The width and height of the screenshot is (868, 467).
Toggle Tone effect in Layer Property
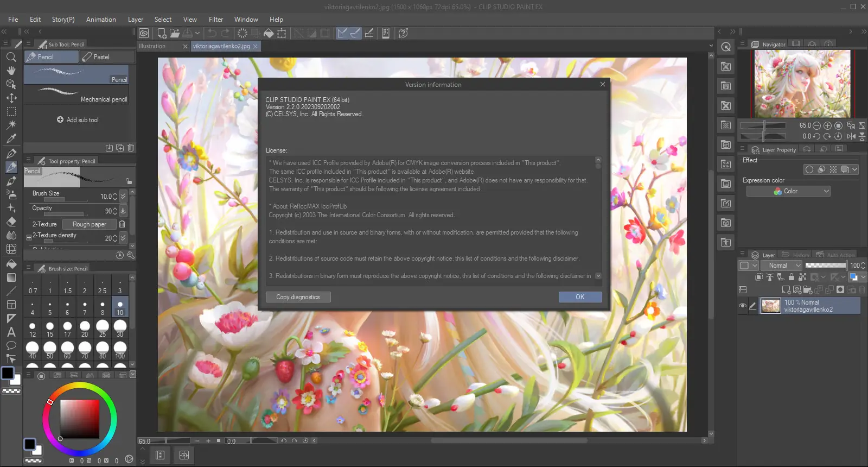tap(833, 169)
